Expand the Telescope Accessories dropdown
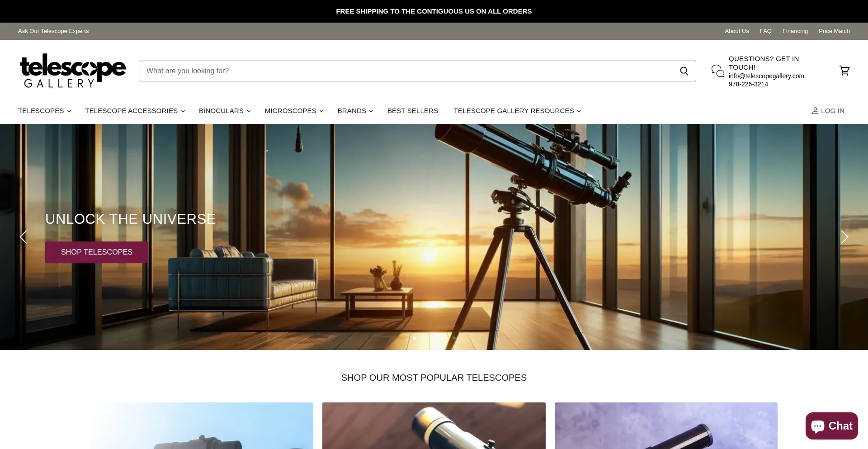Image resolution: width=868 pixels, height=449 pixels. (135, 111)
